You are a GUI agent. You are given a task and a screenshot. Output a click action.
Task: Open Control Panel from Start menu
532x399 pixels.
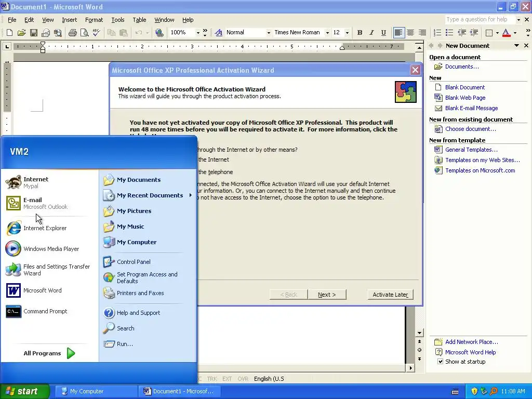pos(148,262)
